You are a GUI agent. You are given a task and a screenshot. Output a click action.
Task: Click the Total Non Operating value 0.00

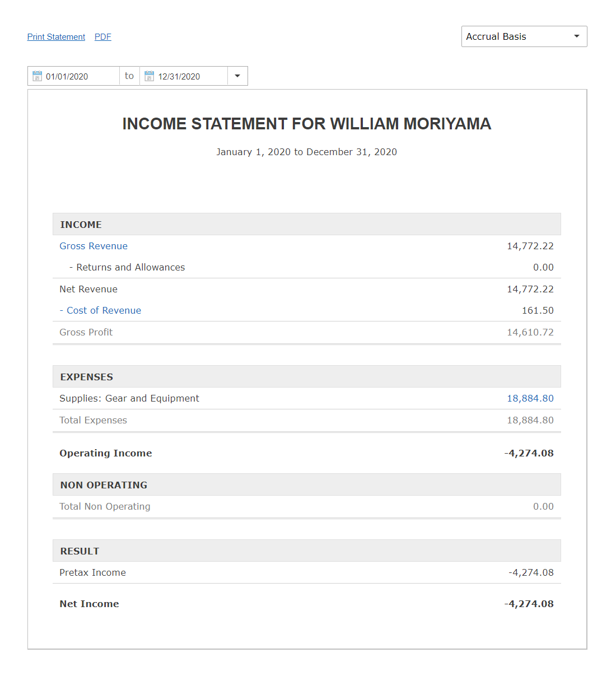543,506
